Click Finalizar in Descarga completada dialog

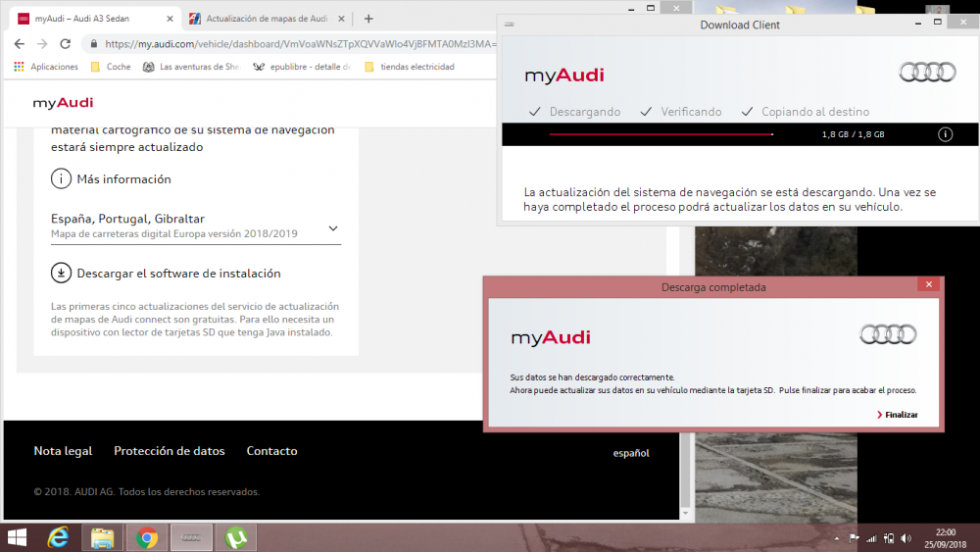click(898, 415)
